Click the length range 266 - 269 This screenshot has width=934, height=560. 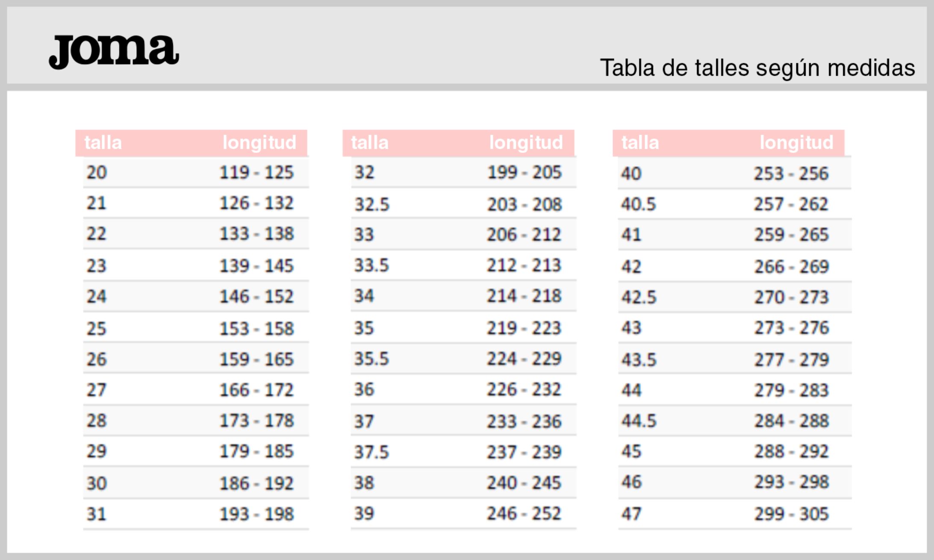(791, 267)
